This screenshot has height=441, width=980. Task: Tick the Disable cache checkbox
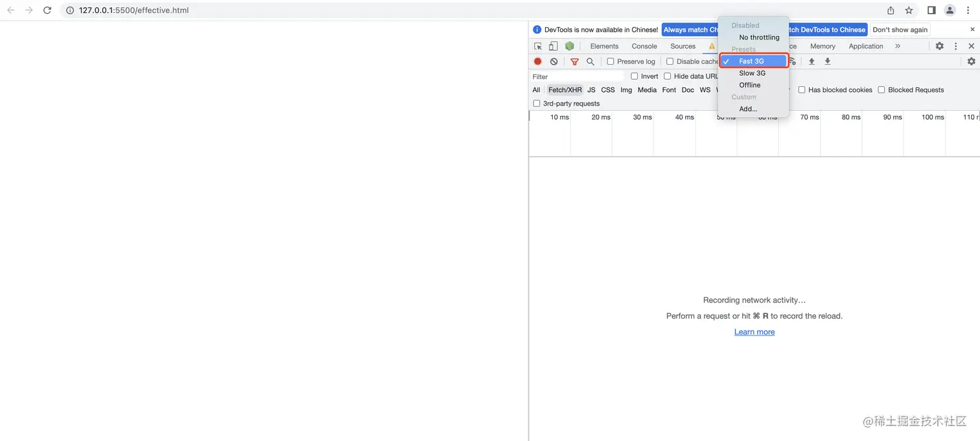670,62
